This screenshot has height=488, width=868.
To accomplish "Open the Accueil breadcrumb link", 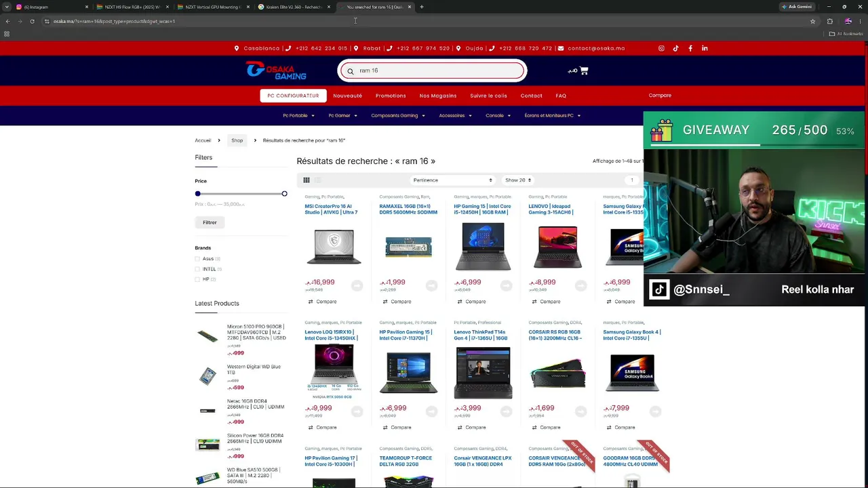I will [203, 140].
